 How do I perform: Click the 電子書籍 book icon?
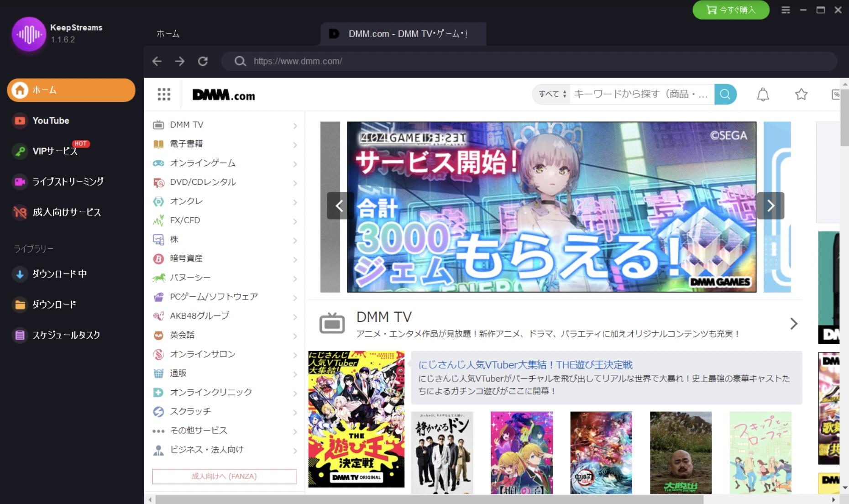pyautogui.click(x=158, y=144)
